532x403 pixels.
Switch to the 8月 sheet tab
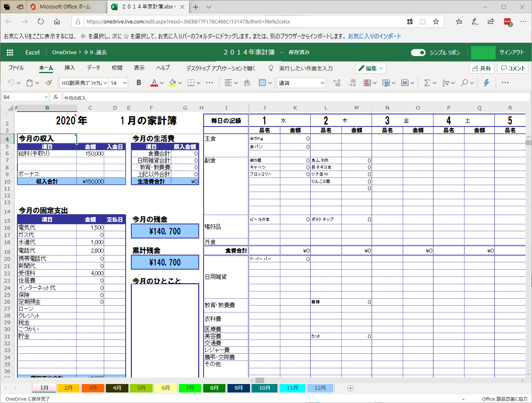coord(214,388)
